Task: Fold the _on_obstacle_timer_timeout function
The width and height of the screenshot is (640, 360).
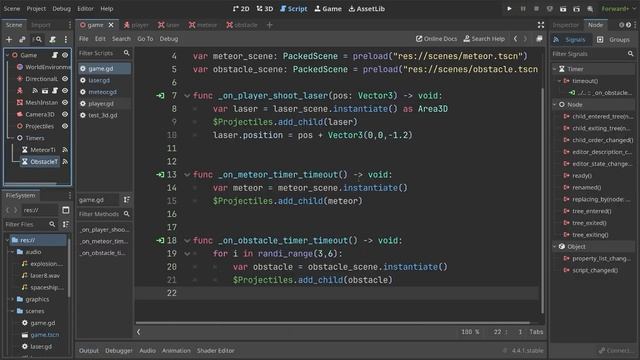Action: tap(187, 241)
